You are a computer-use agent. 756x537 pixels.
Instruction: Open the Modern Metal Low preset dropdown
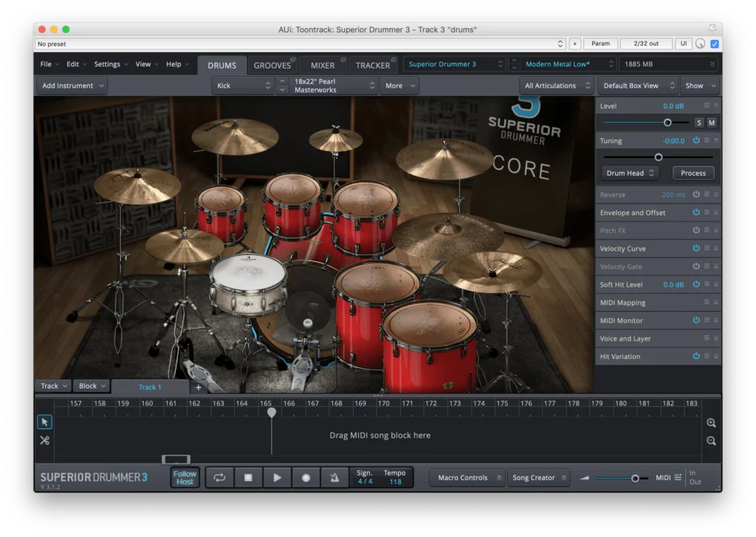pyautogui.click(x=568, y=64)
